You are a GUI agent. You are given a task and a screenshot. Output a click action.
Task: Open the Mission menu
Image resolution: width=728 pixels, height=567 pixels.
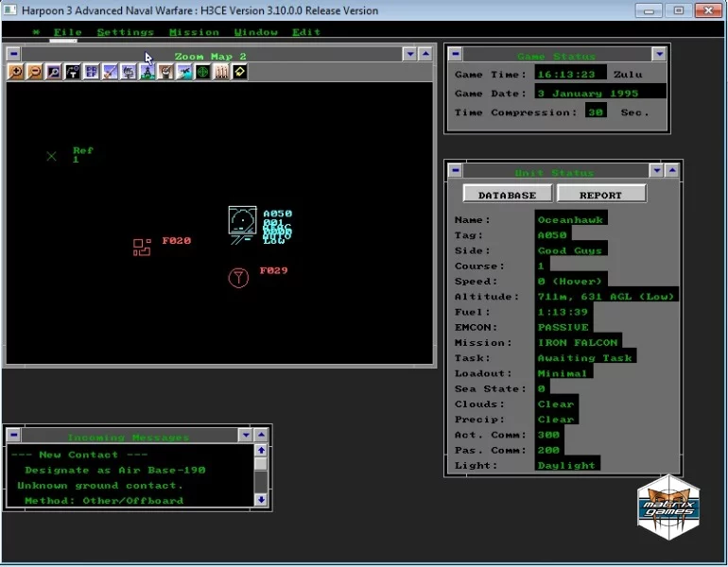194,32
